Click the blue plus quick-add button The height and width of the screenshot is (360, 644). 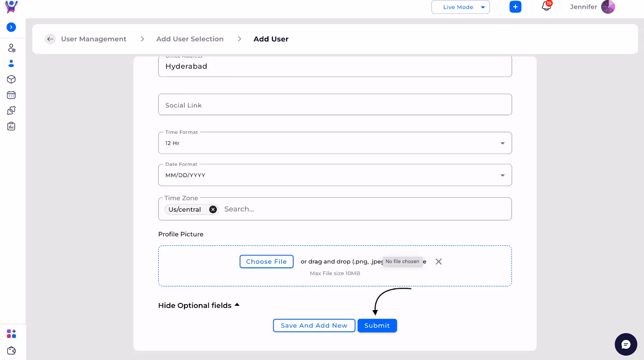tap(515, 7)
